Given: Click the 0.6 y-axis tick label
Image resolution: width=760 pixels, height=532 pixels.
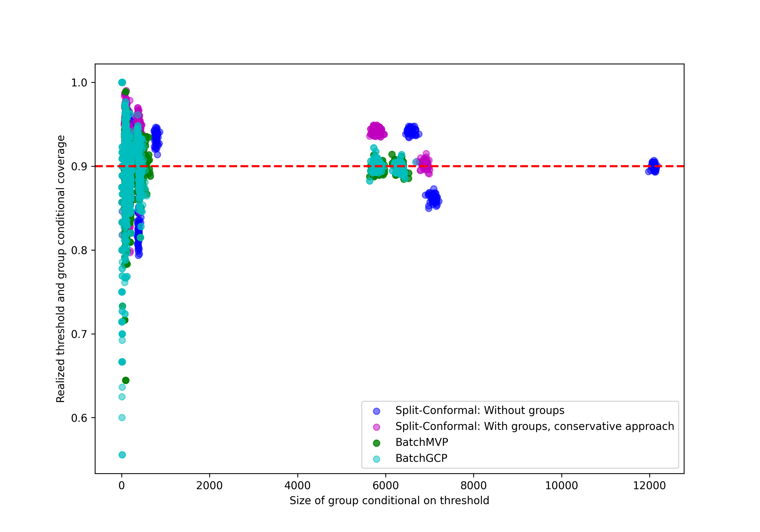Looking at the screenshot, I should pos(79,418).
